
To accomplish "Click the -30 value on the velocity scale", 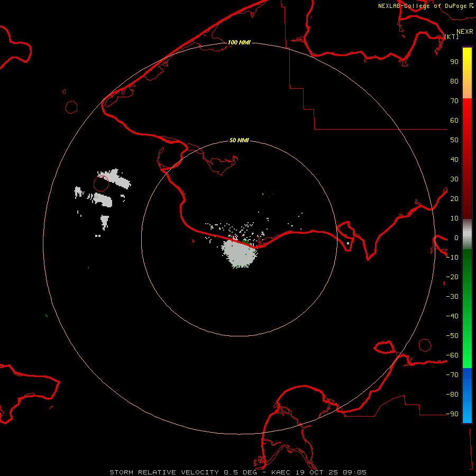I will click(452, 297).
